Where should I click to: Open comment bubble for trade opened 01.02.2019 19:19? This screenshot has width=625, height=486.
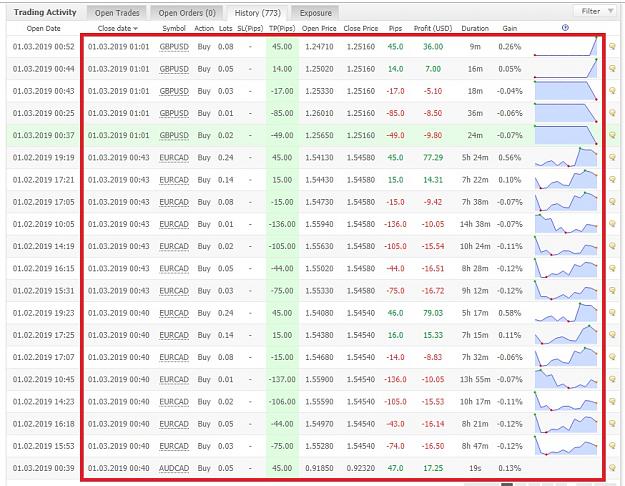point(613,157)
